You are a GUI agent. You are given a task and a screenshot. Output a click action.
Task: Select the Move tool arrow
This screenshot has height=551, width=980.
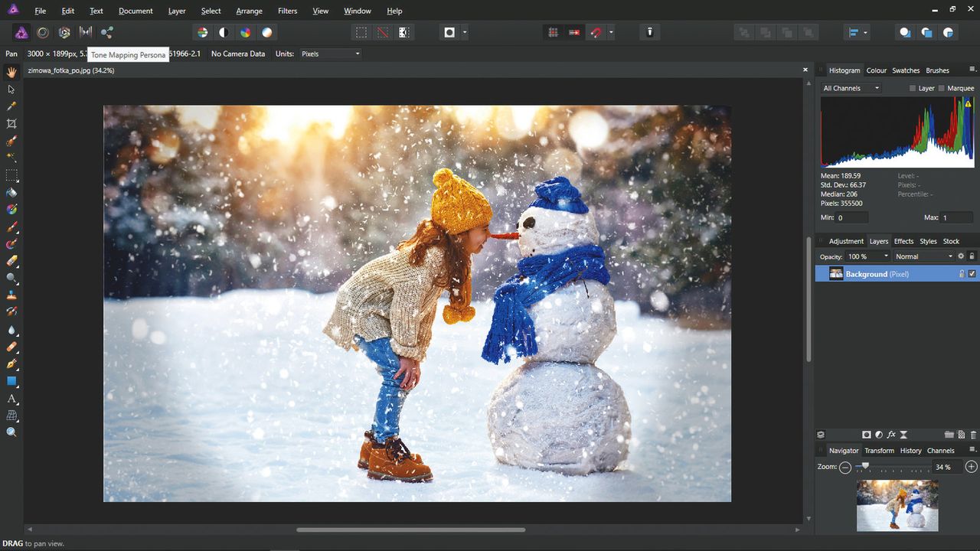[11, 90]
